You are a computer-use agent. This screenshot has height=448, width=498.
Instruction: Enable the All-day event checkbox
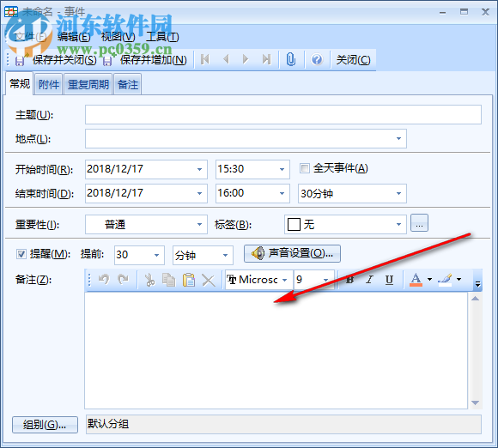pyautogui.click(x=304, y=168)
